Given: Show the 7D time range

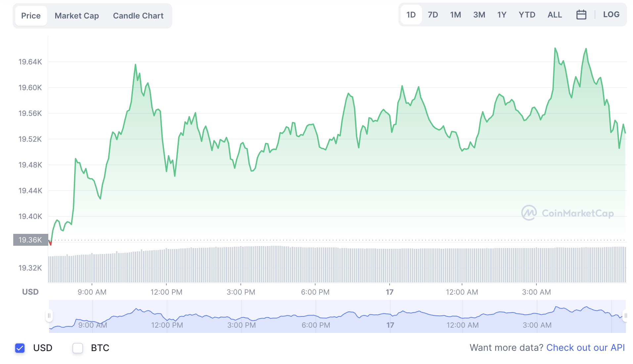Looking at the screenshot, I should (433, 15).
